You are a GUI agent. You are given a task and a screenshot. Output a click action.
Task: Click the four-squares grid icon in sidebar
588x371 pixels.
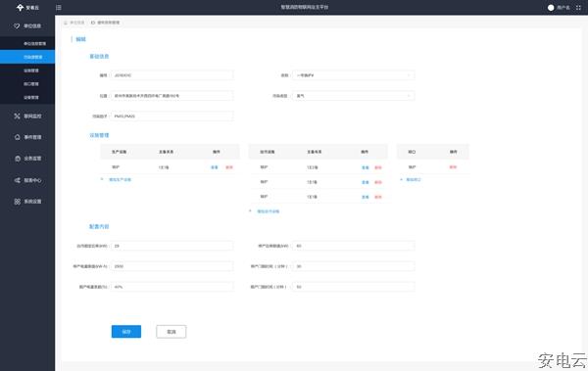18,202
